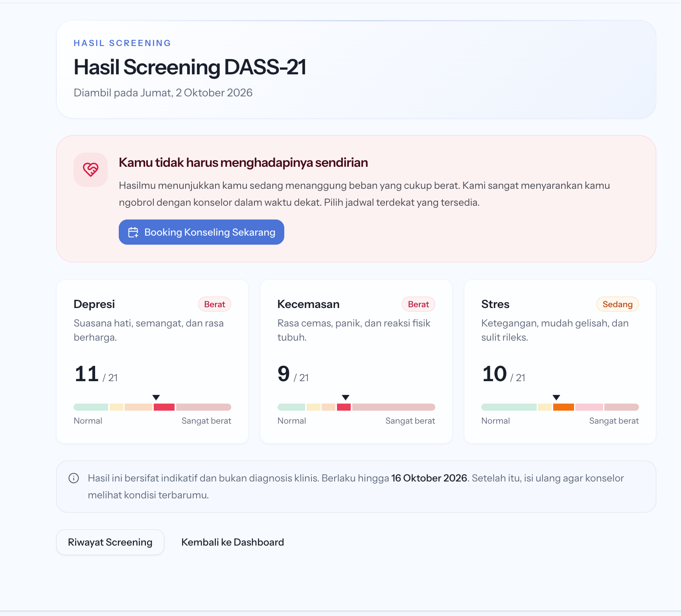Click the description Ketegangan, mudah gelisah
681x616 pixels.
(x=555, y=330)
